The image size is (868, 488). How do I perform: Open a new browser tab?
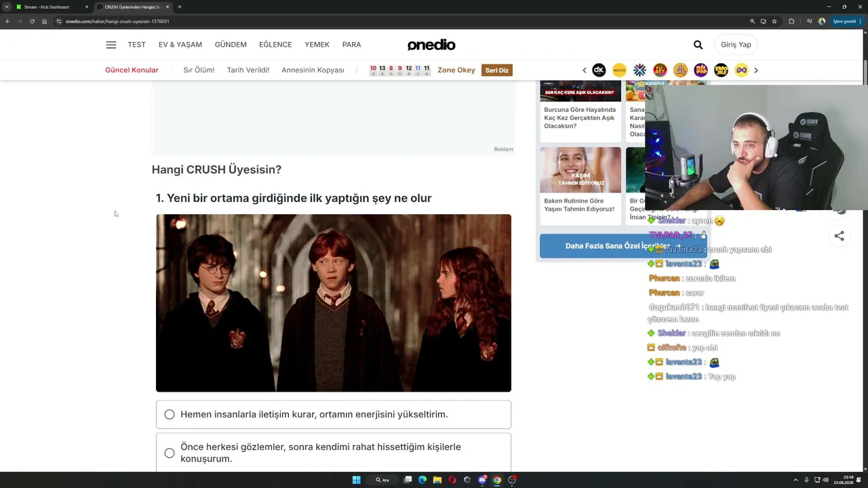coord(179,7)
